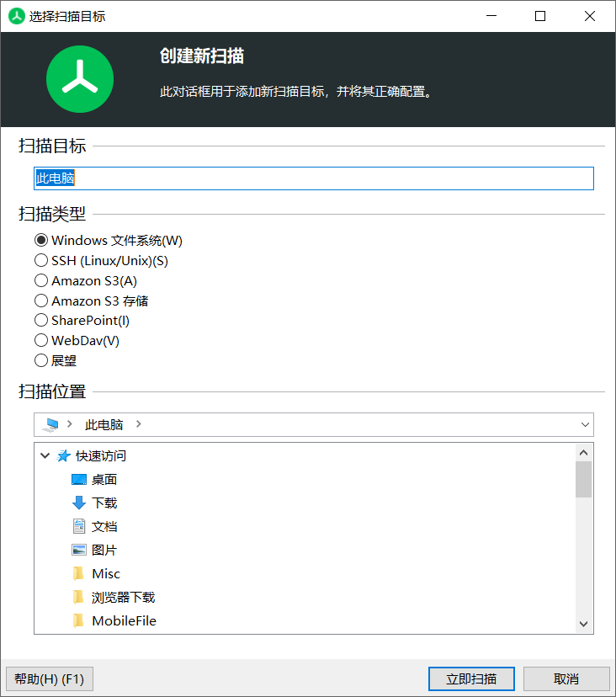Click the small app icon in title bar

tap(17, 17)
